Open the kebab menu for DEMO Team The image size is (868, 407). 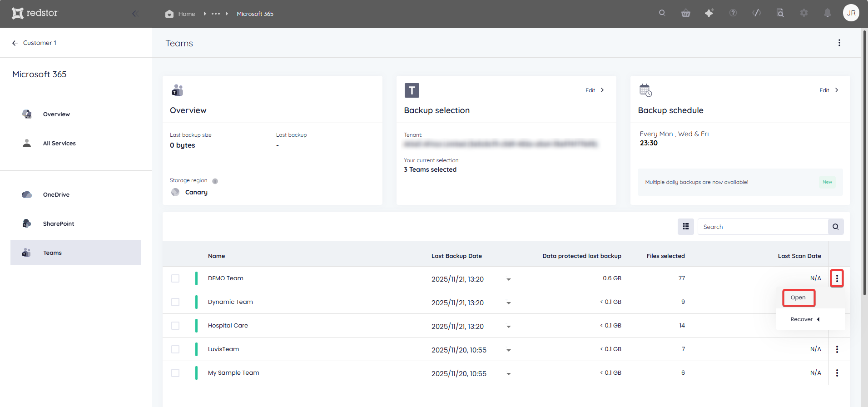837,278
